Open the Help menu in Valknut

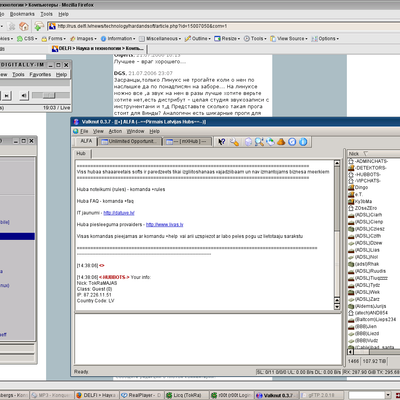tap(155, 131)
